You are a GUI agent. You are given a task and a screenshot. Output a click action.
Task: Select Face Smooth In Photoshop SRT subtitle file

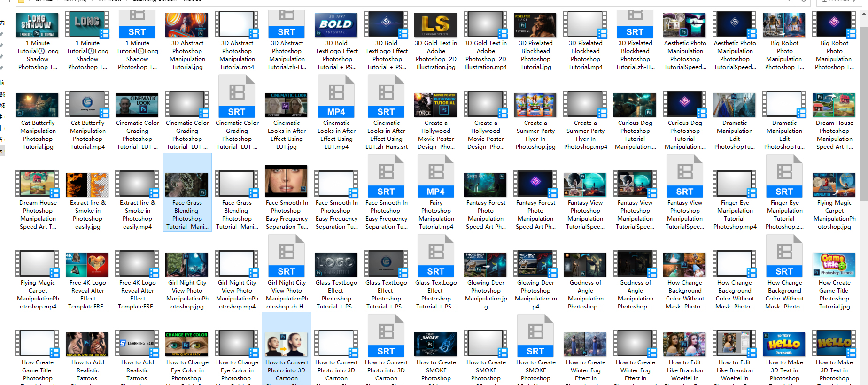(x=386, y=177)
